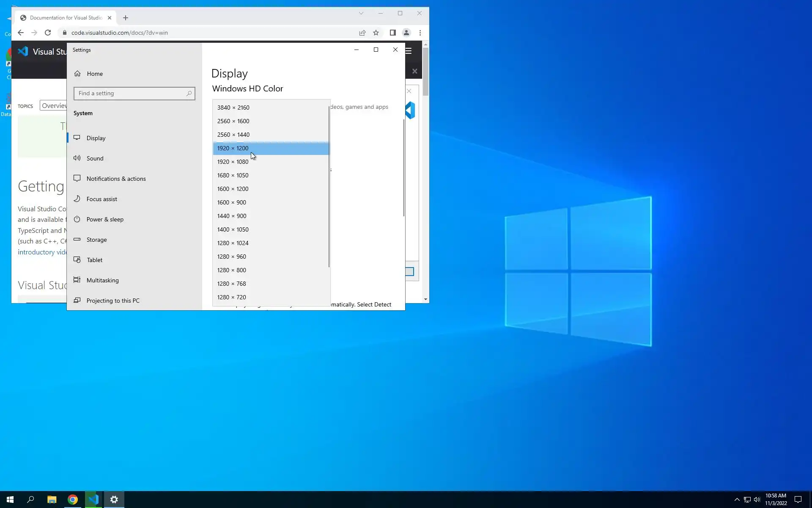Open Power & sleep settings

[x=105, y=219]
